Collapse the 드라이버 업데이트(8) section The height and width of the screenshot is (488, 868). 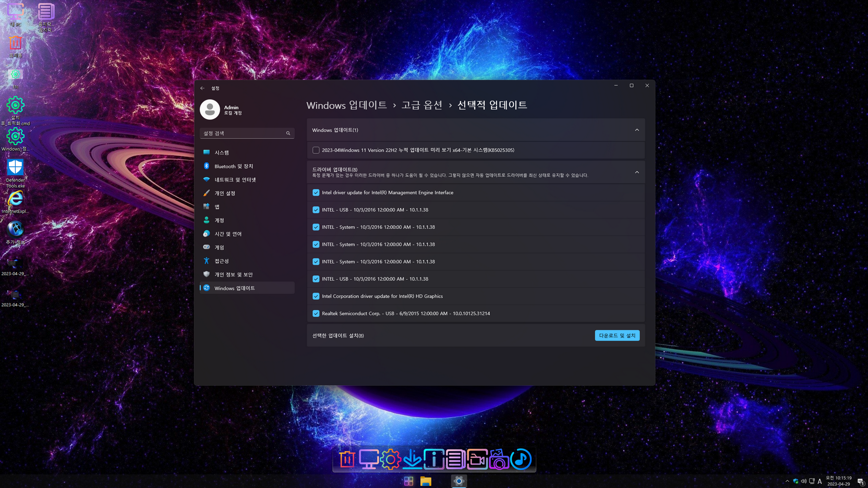(x=637, y=172)
